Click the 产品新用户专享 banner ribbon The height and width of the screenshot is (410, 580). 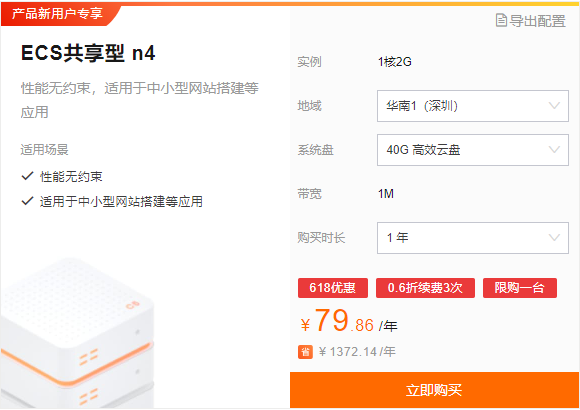[x=57, y=14]
